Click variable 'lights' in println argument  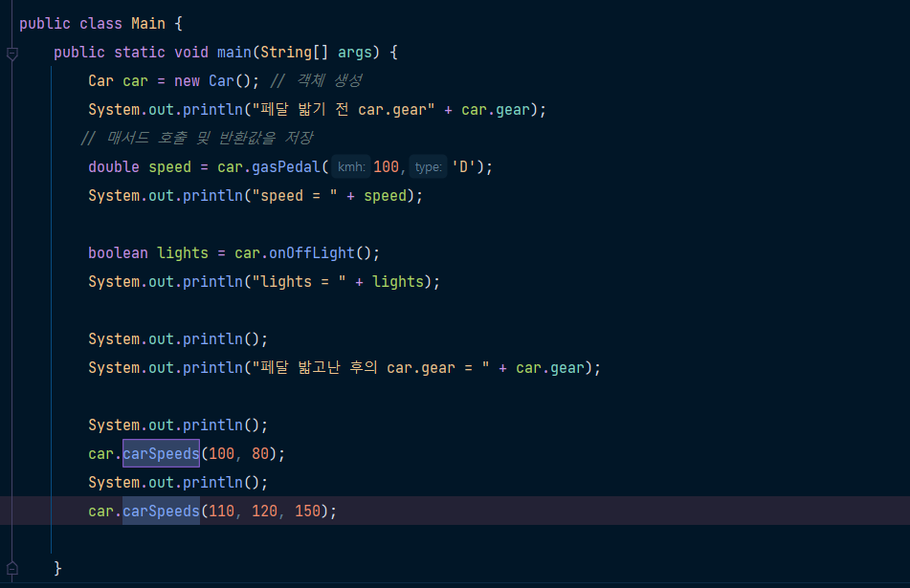[x=397, y=282]
